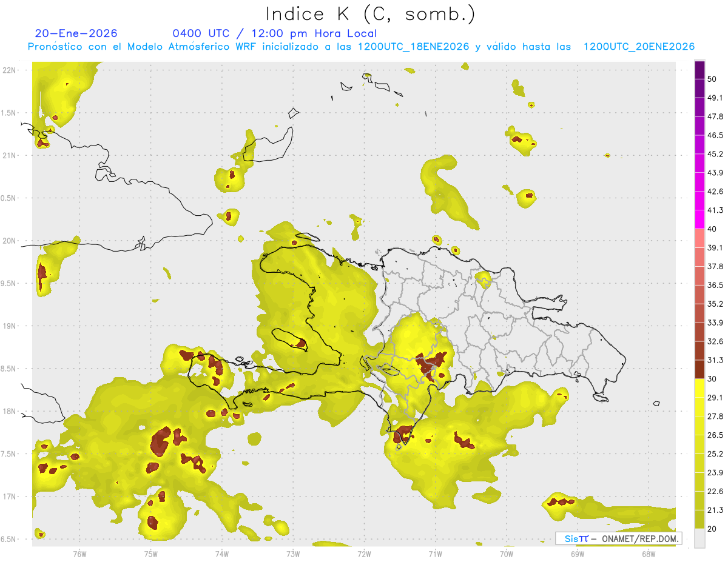Click the legend value '40'
728x562 pixels.
(712, 229)
